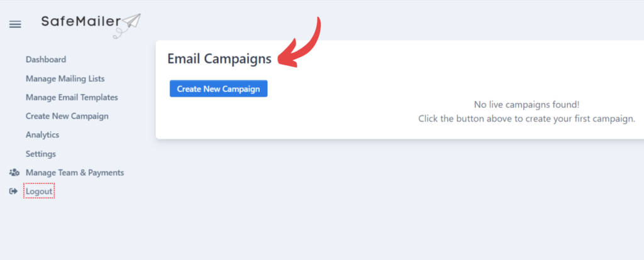Click the paper plane logo icon
644x260 pixels.
pyautogui.click(x=131, y=22)
